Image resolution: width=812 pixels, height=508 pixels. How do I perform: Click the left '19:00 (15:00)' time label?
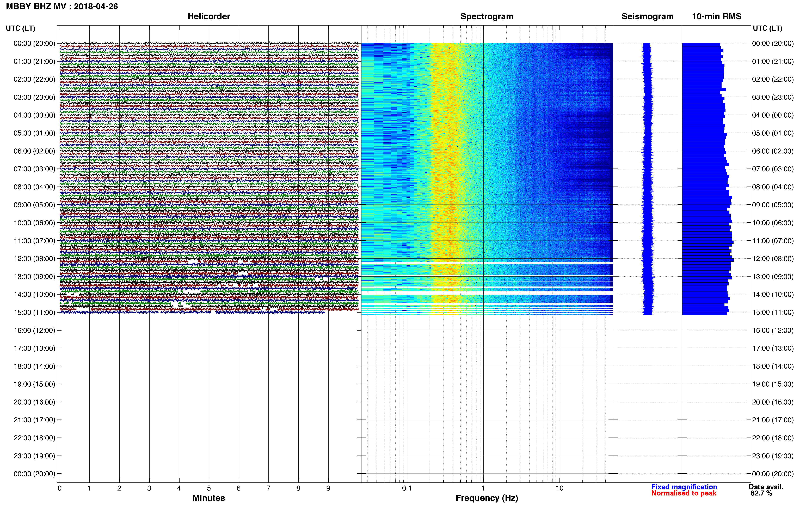point(34,384)
